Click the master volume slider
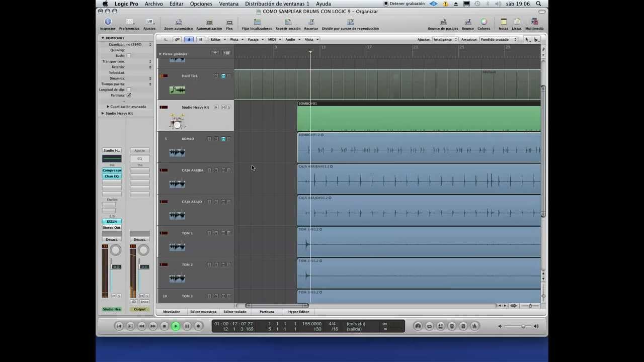This screenshot has height=362, width=644. pos(517,326)
